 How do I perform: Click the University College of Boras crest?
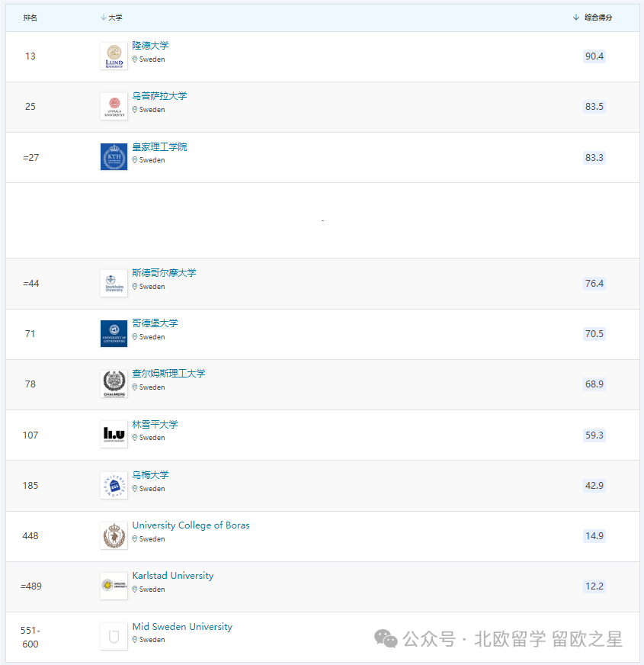(114, 536)
